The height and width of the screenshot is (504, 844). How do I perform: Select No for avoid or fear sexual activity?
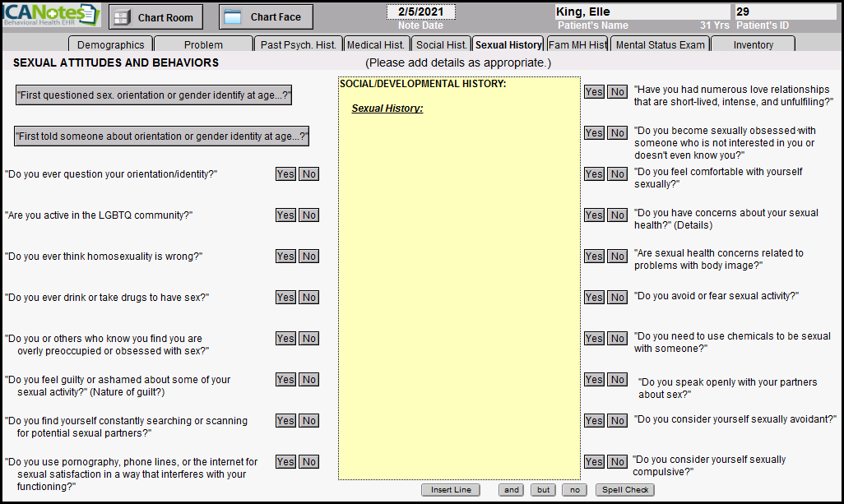click(x=617, y=298)
